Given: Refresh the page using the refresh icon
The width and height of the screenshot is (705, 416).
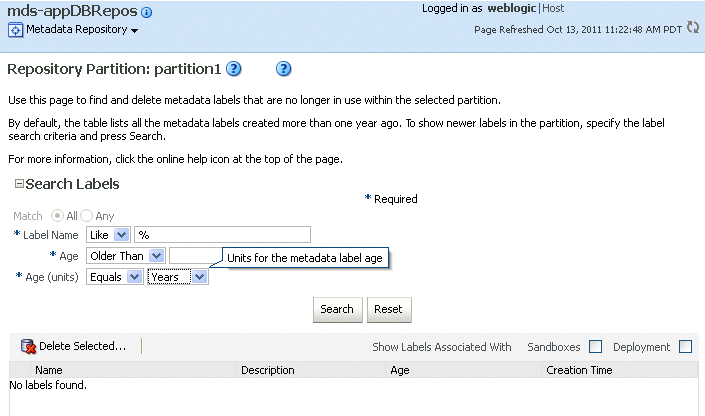Looking at the screenshot, I should pos(692,28).
